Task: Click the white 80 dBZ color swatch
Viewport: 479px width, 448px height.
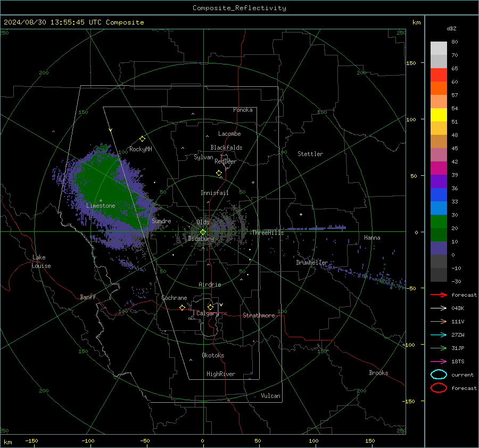Action: (x=439, y=48)
